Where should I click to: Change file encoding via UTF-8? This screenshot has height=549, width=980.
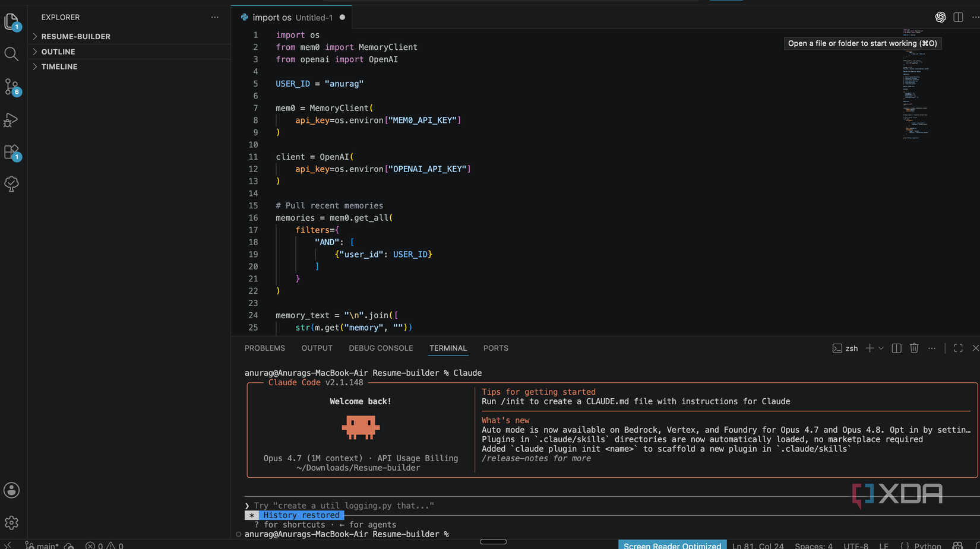pos(856,545)
